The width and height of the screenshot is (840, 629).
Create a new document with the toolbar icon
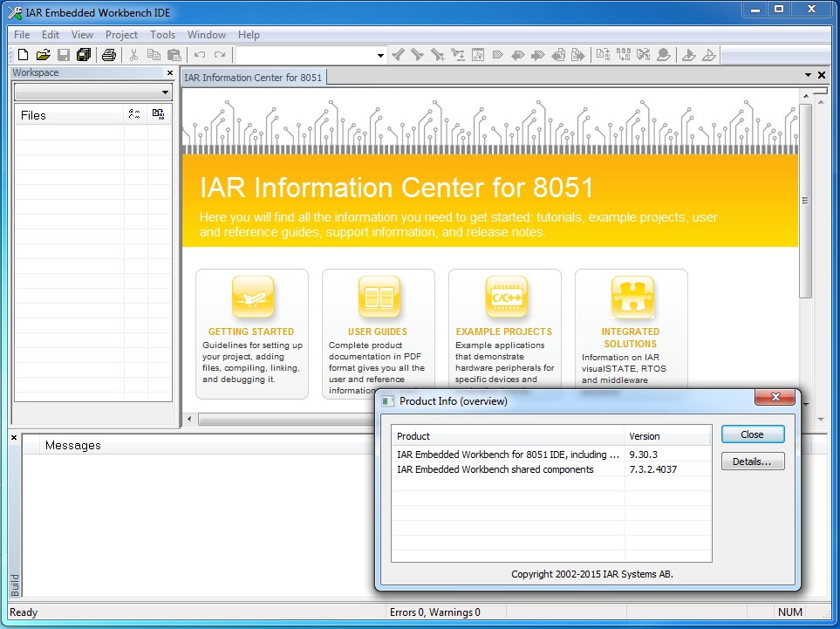(23, 55)
